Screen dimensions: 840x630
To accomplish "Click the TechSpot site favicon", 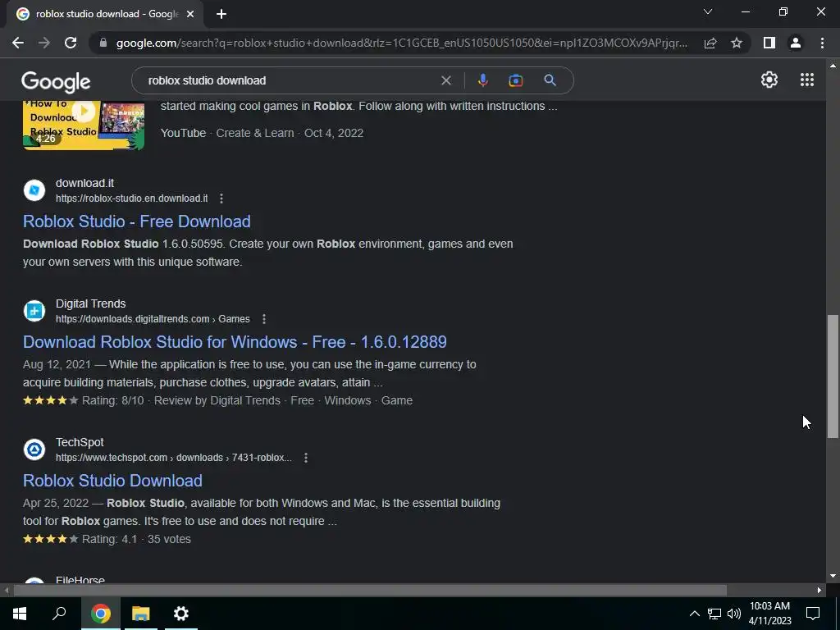I will [34, 450].
